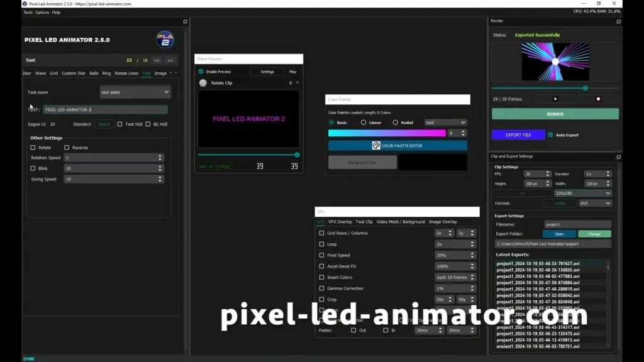Switch to the Custom Star tab

click(74, 74)
